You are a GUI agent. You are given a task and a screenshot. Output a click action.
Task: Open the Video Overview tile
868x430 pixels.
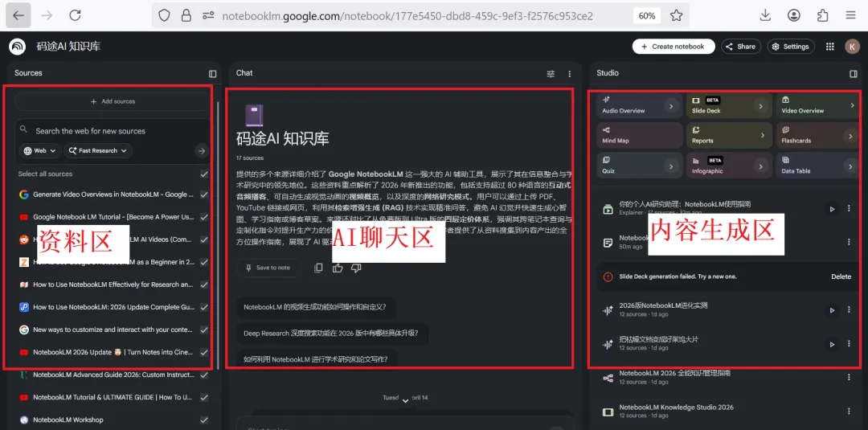[818, 105]
